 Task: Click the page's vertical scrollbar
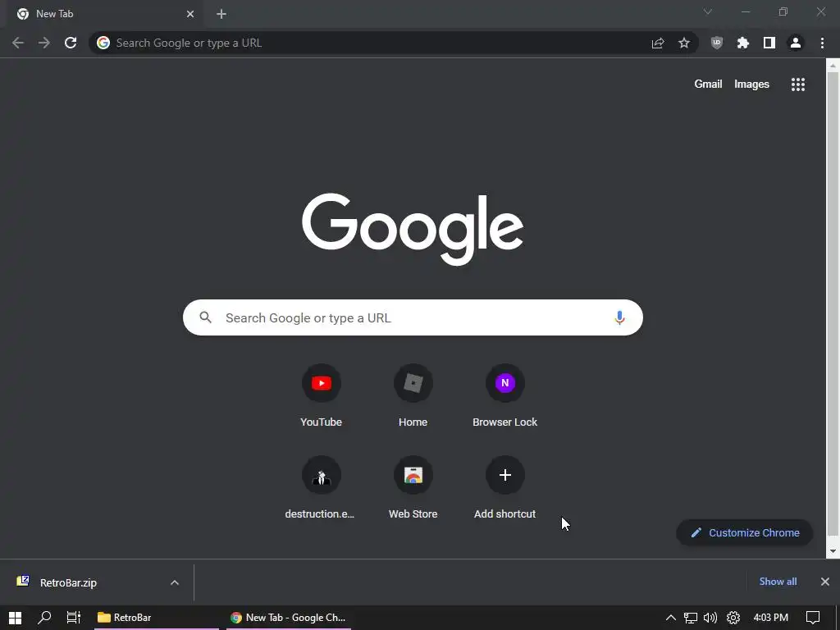coord(833,303)
